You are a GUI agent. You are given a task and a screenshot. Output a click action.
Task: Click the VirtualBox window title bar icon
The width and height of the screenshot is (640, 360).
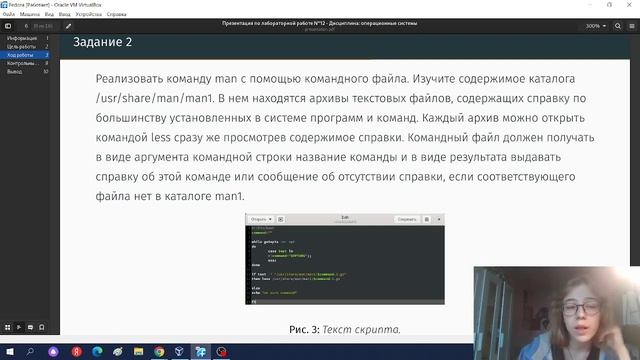[x=4, y=4]
